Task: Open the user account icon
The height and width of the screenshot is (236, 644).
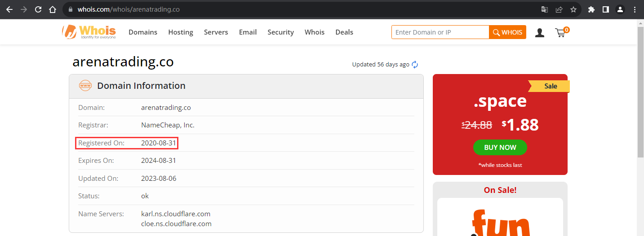Action: 540,32
